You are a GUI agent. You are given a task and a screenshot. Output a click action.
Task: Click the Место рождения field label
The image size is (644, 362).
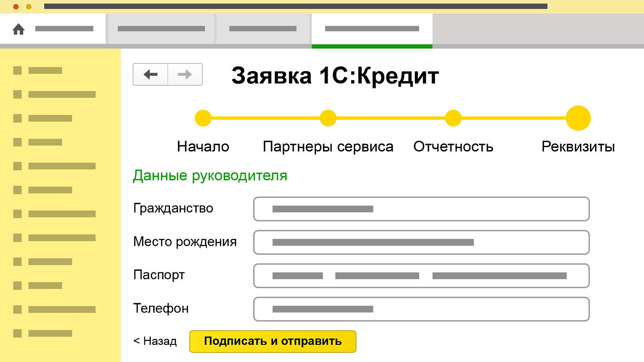185,242
